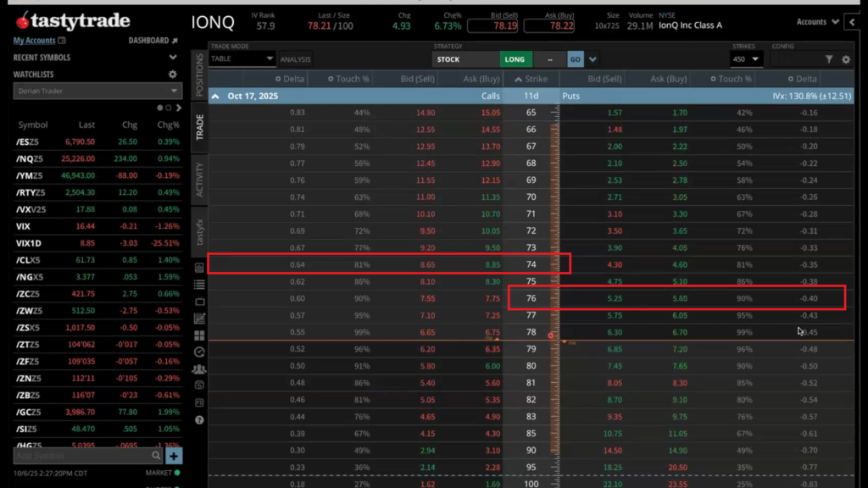The height and width of the screenshot is (488, 868).
Task: Open the Trade Mode TABLE dropdown
Action: (x=242, y=58)
